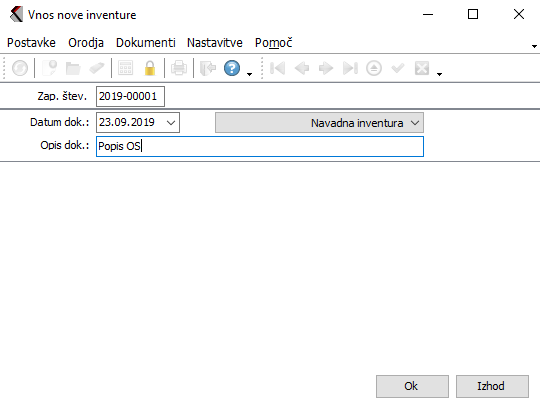Open the Nastavitve menu
This screenshot has height=400, width=540.
[215, 43]
